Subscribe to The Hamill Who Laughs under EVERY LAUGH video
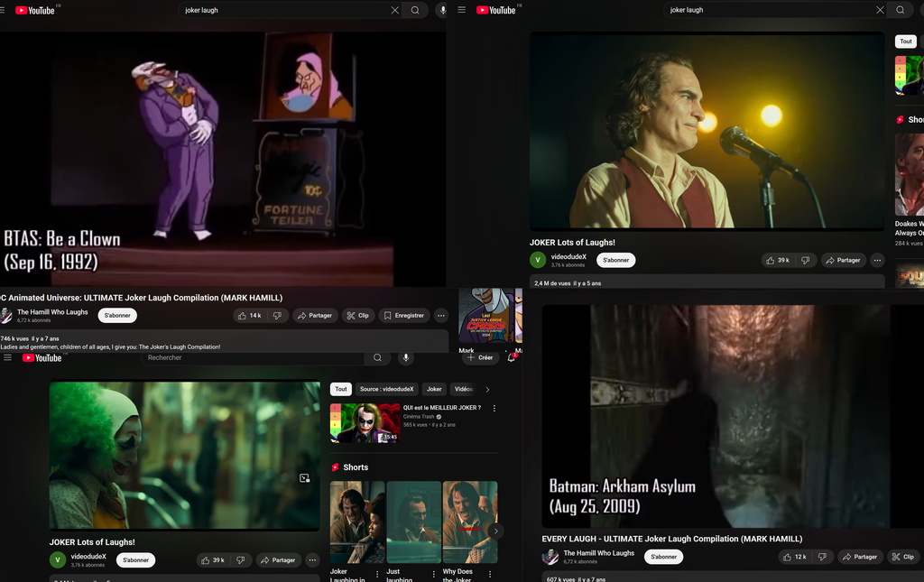Image resolution: width=924 pixels, height=582 pixels. pyautogui.click(x=663, y=557)
